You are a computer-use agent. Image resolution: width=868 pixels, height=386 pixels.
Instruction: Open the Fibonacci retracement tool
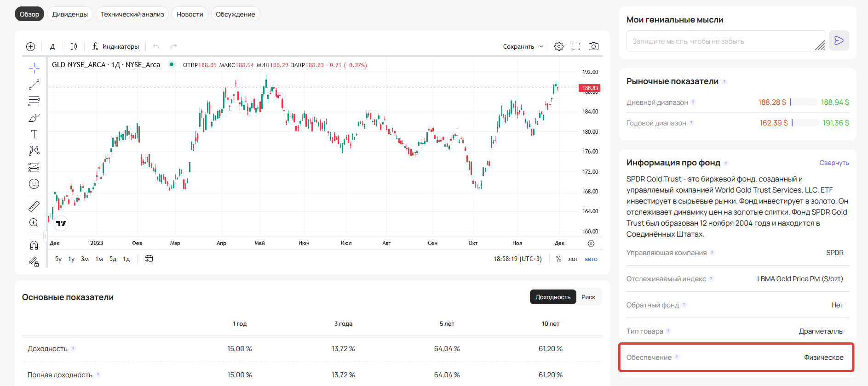tap(34, 101)
